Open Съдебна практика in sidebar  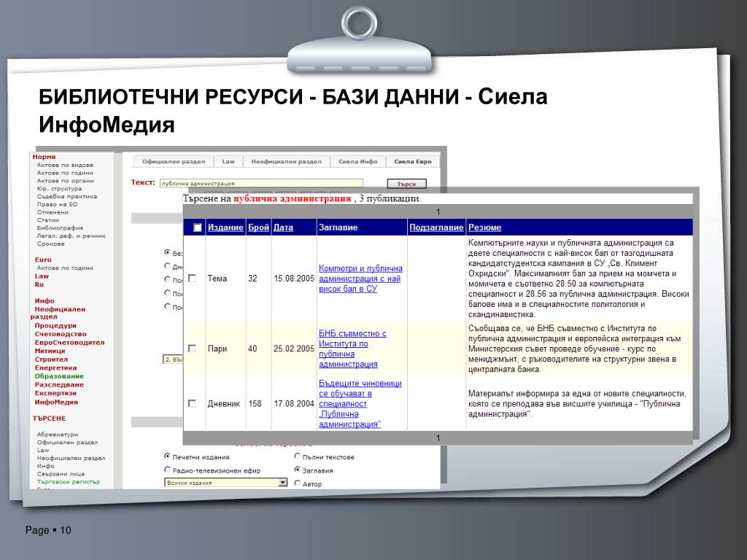tap(66, 196)
